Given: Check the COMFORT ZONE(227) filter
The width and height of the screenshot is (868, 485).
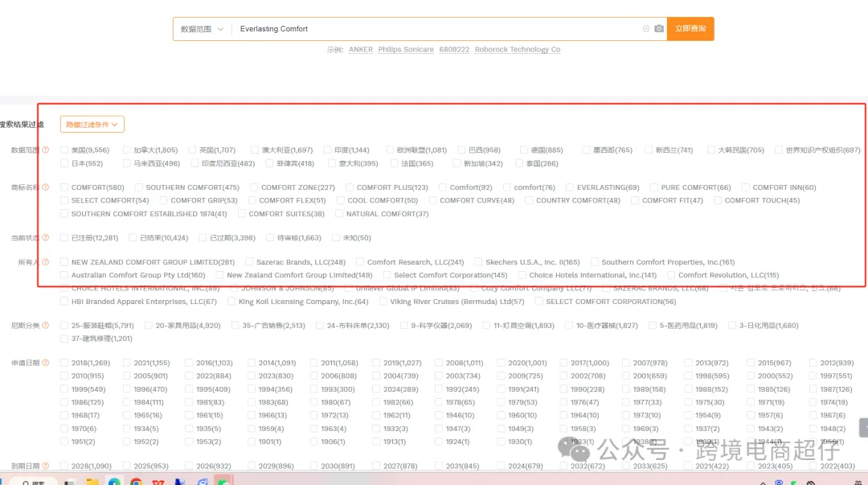Looking at the screenshot, I should pyautogui.click(x=253, y=187).
